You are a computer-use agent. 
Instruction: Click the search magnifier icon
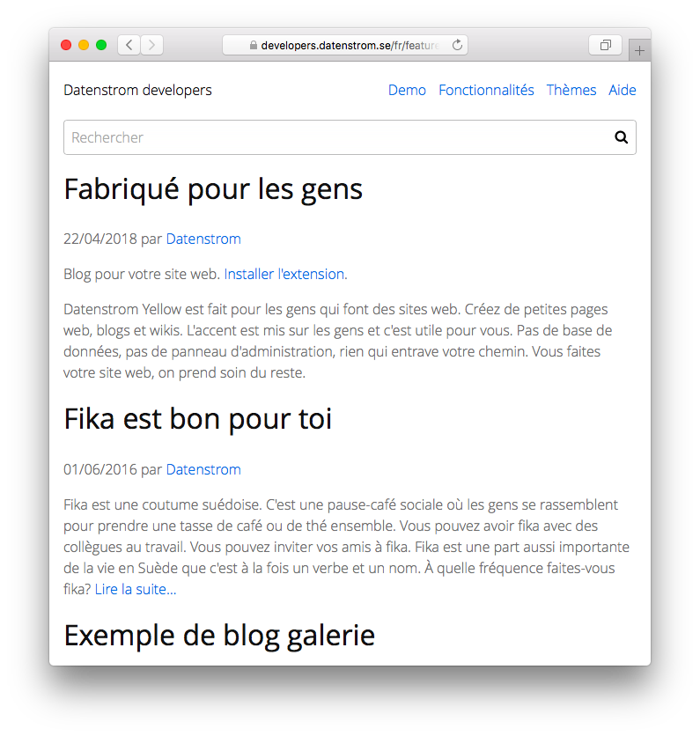coord(621,137)
